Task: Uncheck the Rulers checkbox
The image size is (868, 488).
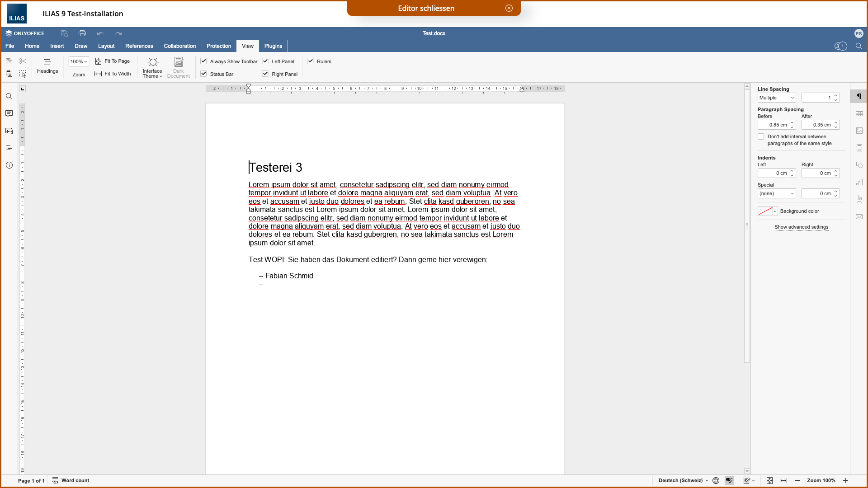Action: [311, 61]
